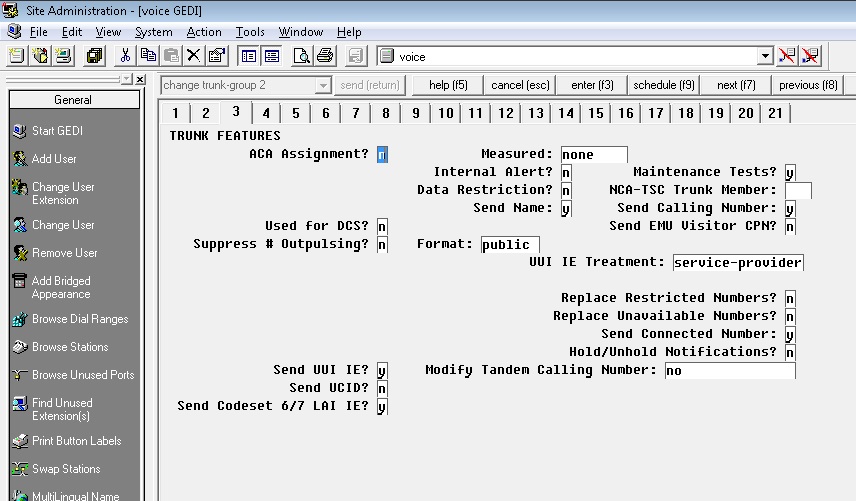This screenshot has height=501, width=856.
Task: Open the voice system dropdown arrow
Action: point(765,56)
